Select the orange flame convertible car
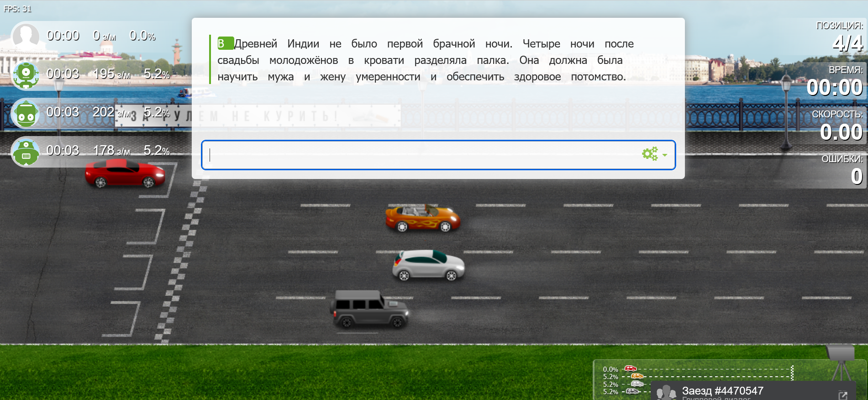Screen dimensions: 868x400 pos(422,218)
